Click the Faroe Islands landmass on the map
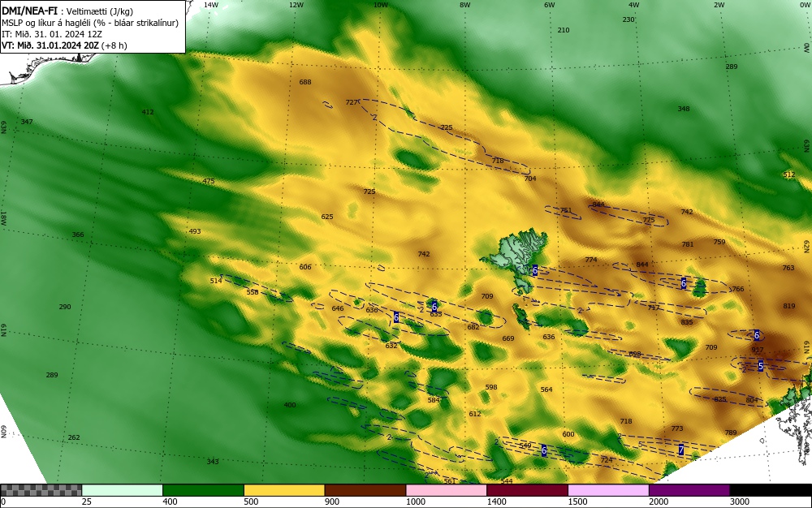This screenshot has width=812, height=508. point(520,253)
